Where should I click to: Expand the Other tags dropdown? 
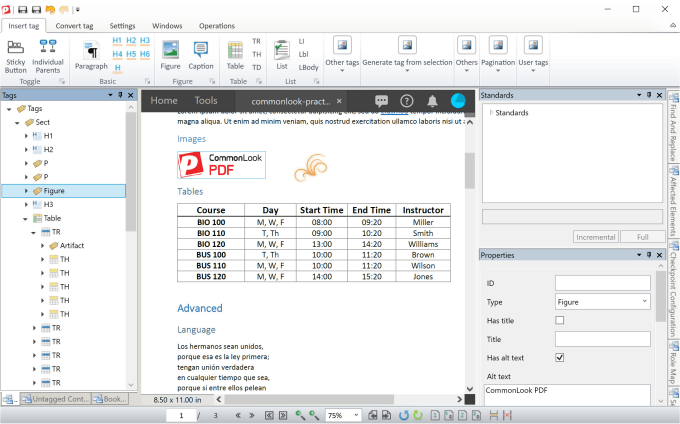[x=342, y=54]
